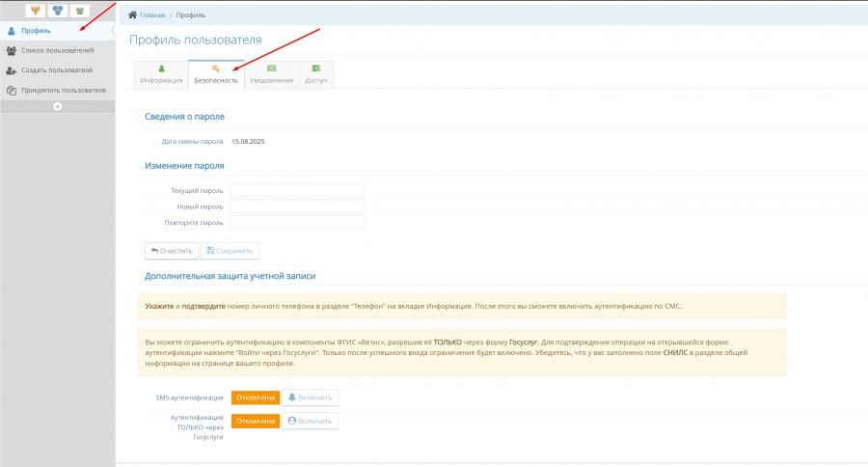The image size is (868, 467).
Task: Switch to the Уведомления tab
Action: pos(272,75)
